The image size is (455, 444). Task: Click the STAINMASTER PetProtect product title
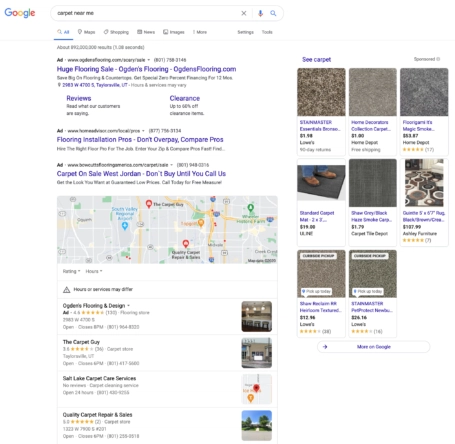coord(372,307)
